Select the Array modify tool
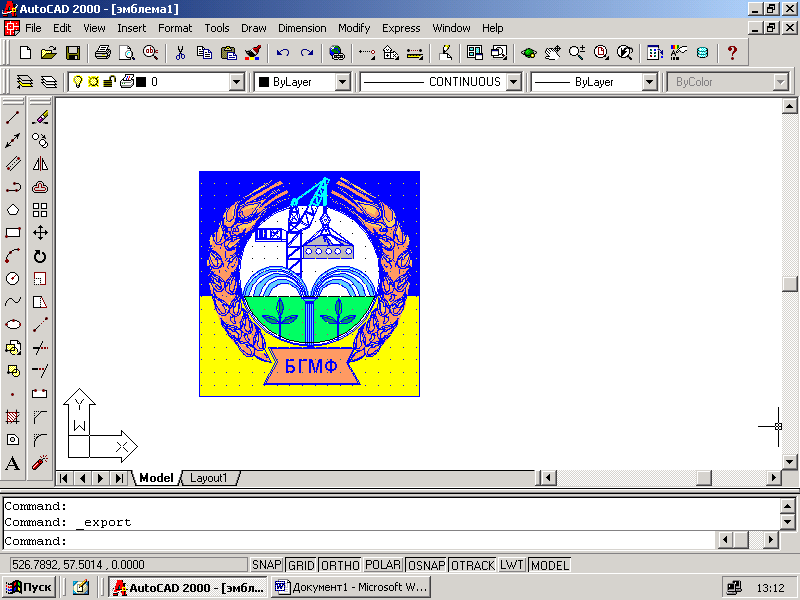Screen dimensions: 800x600 pyautogui.click(x=40, y=210)
